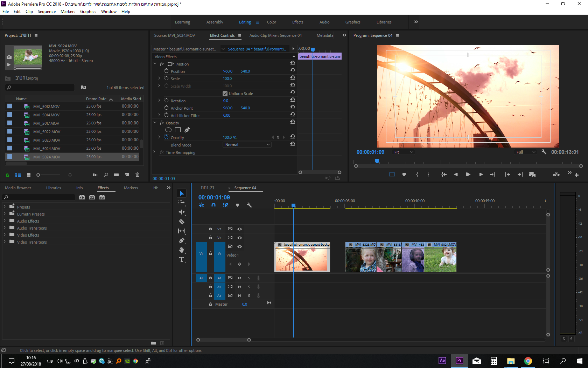Hide the V3 track output

point(240,229)
